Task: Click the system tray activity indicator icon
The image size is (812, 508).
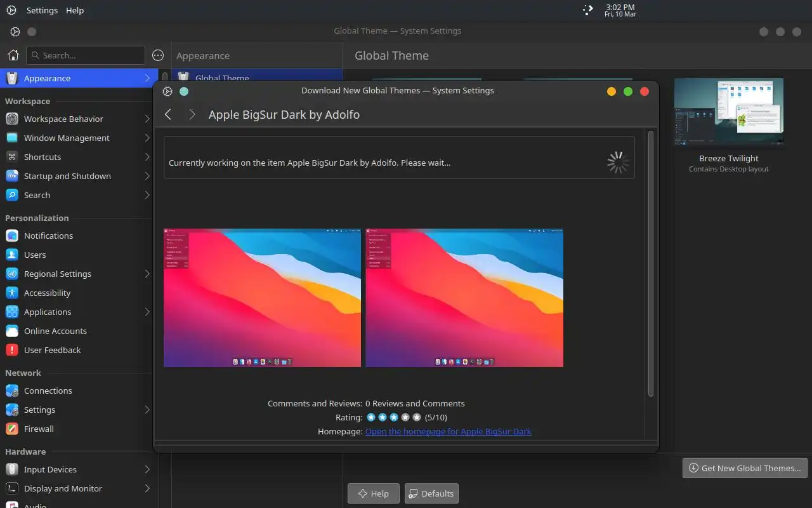Action: click(588, 10)
